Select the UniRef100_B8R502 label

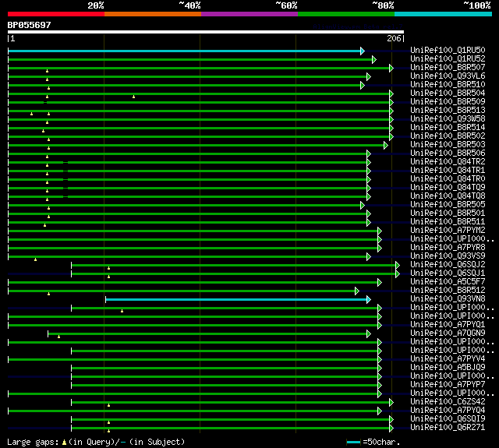pyautogui.click(x=448, y=136)
